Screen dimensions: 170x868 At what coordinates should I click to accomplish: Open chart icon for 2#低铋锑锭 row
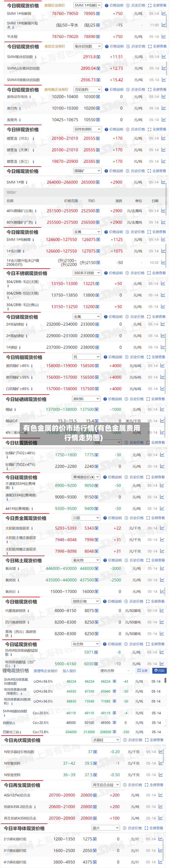[163, 324]
